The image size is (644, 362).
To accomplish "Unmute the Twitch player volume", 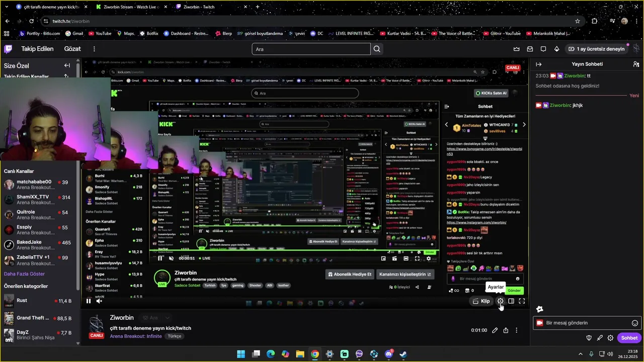I will point(99,301).
